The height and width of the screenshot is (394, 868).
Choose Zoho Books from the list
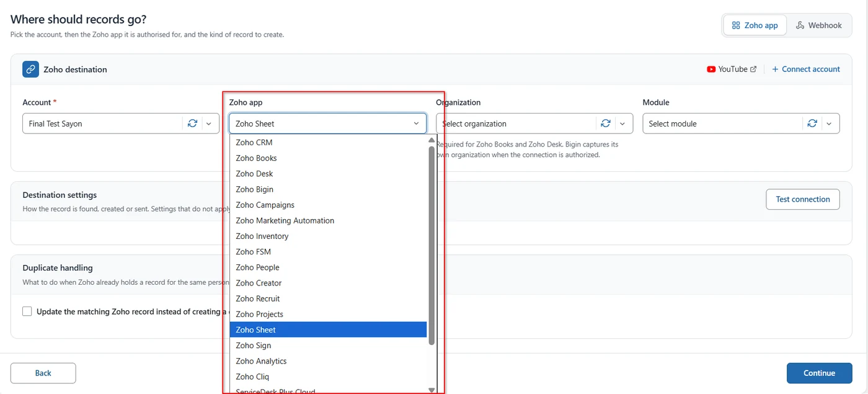(x=328, y=158)
